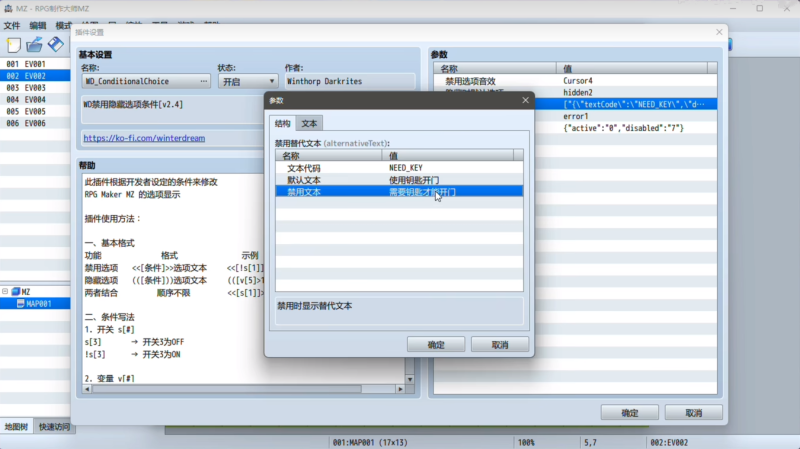Image resolution: width=800 pixels, height=449 pixels.
Task: Switch to the 结构 tab
Action: click(283, 123)
